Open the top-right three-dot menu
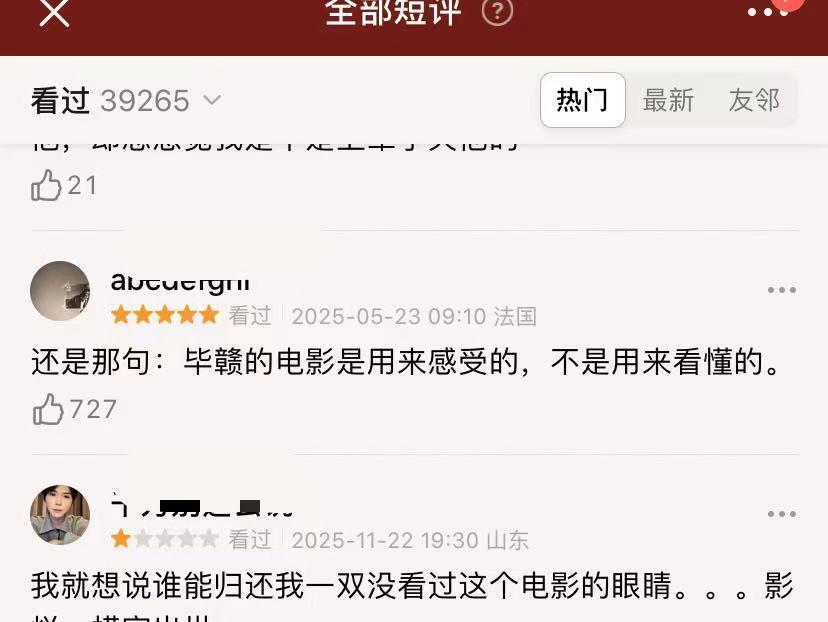The width and height of the screenshot is (828, 622). pyautogui.click(x=768, y=12)
